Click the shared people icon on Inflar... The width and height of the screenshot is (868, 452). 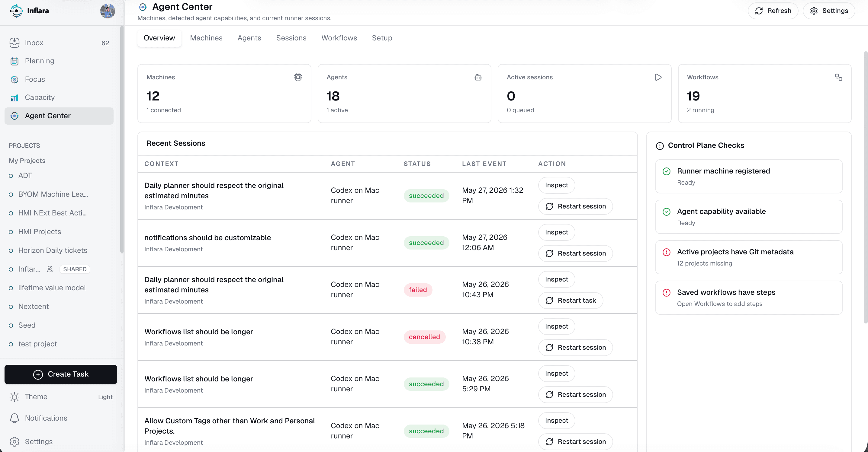pyautogui.click(x=50, y=269)
